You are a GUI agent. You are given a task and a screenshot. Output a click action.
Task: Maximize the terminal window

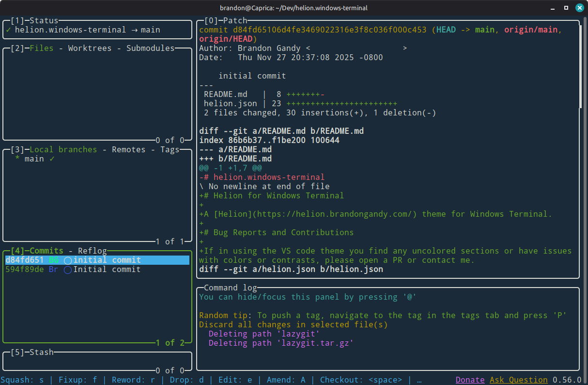pyautogui.click(x=566, y=8)
